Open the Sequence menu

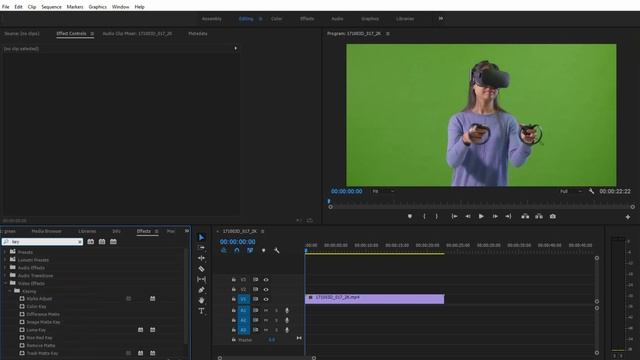click(51, 7)
